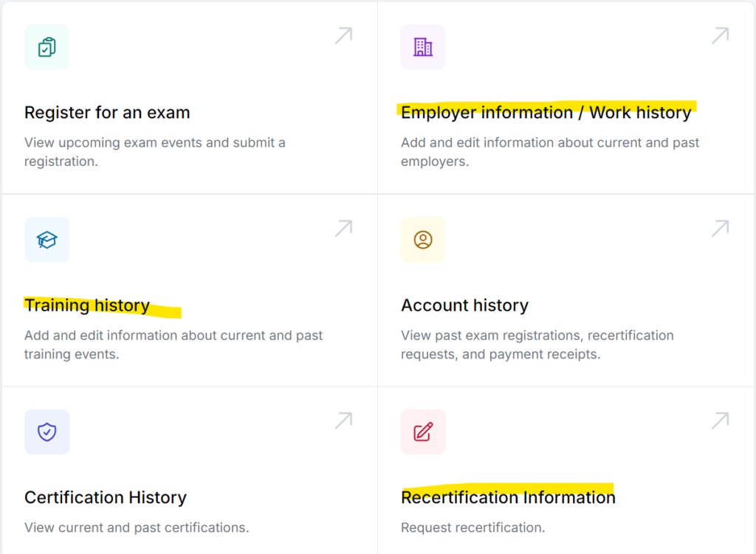756x554 pixels.
Task: Open the Certification History heading
Action: coord(106,498)
